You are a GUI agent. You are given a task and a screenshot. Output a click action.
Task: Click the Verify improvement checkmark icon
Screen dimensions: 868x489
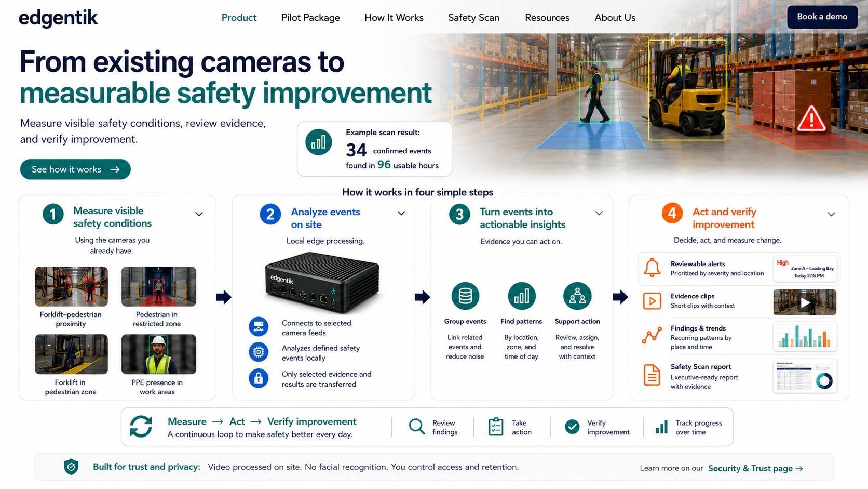[572, 427]
